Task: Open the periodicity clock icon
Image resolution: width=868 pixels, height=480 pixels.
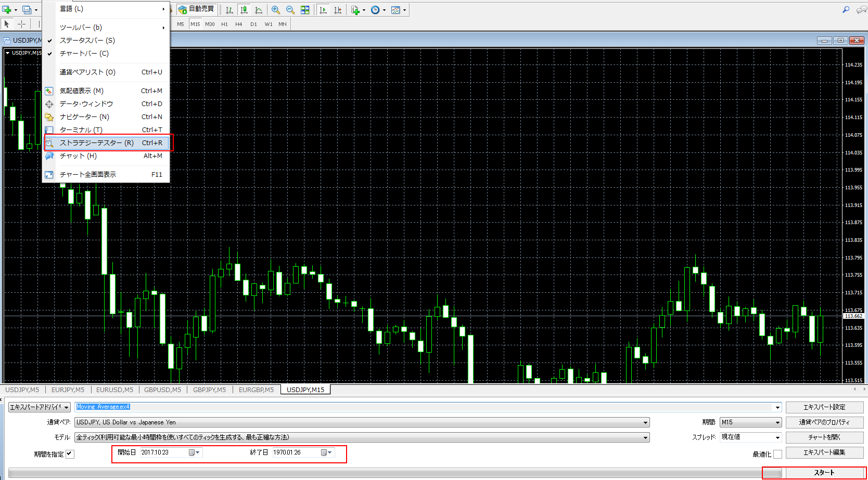Action: 375,9
